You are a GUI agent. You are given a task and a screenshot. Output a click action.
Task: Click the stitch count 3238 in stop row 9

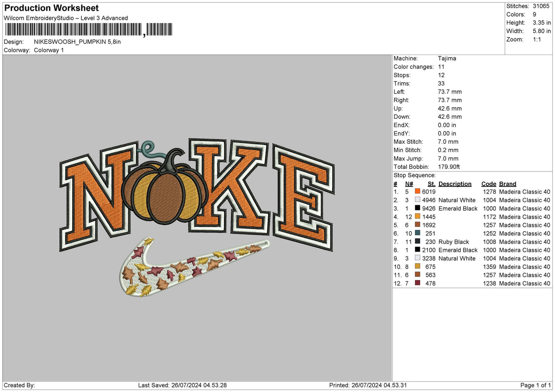point(429,258)
